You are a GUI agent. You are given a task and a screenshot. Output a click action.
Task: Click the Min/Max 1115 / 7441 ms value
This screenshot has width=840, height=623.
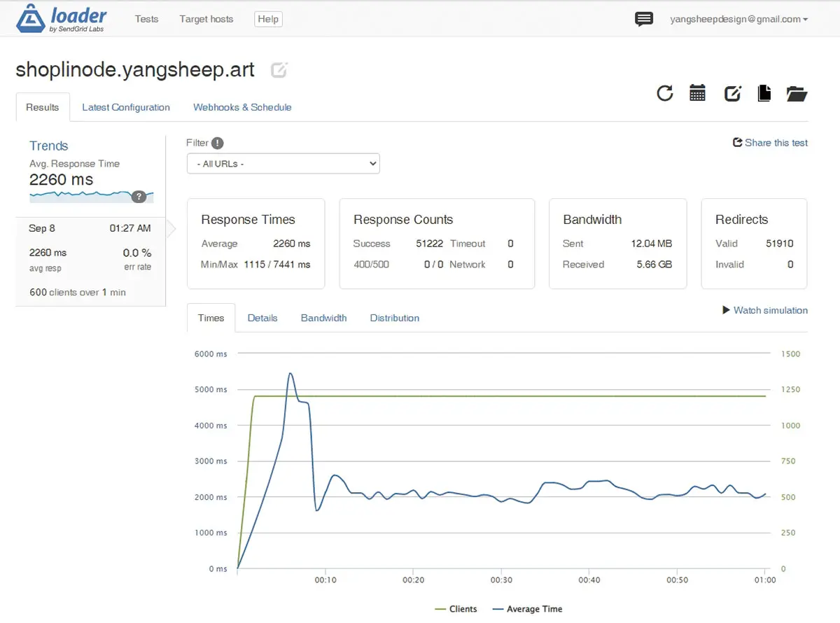(277, 265)
